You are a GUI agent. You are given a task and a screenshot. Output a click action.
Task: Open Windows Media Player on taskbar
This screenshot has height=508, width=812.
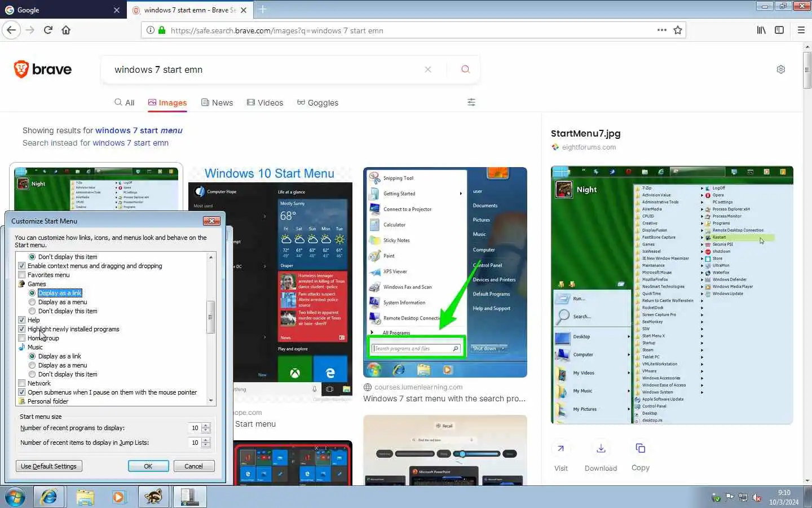[x=118, y=497]
